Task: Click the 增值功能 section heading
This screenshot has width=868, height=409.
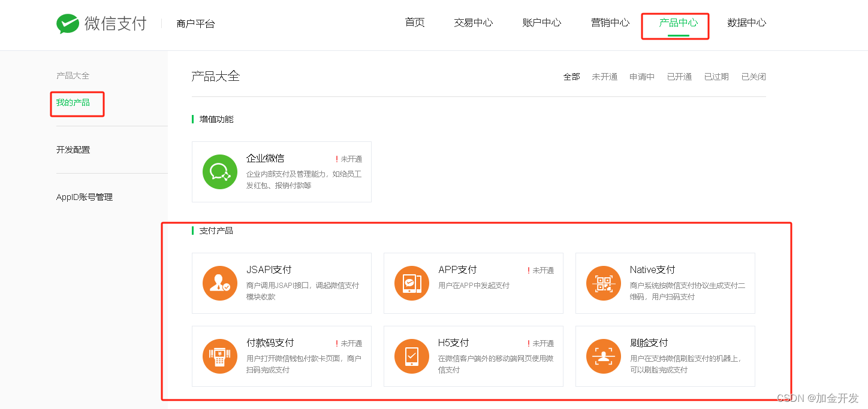Action: [x=216, y=119]
